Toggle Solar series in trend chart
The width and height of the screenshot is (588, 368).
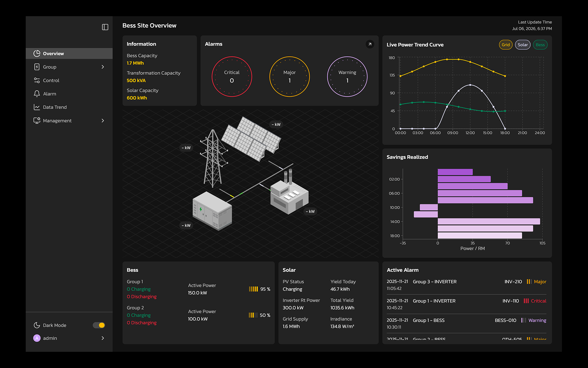click(523, 45)
